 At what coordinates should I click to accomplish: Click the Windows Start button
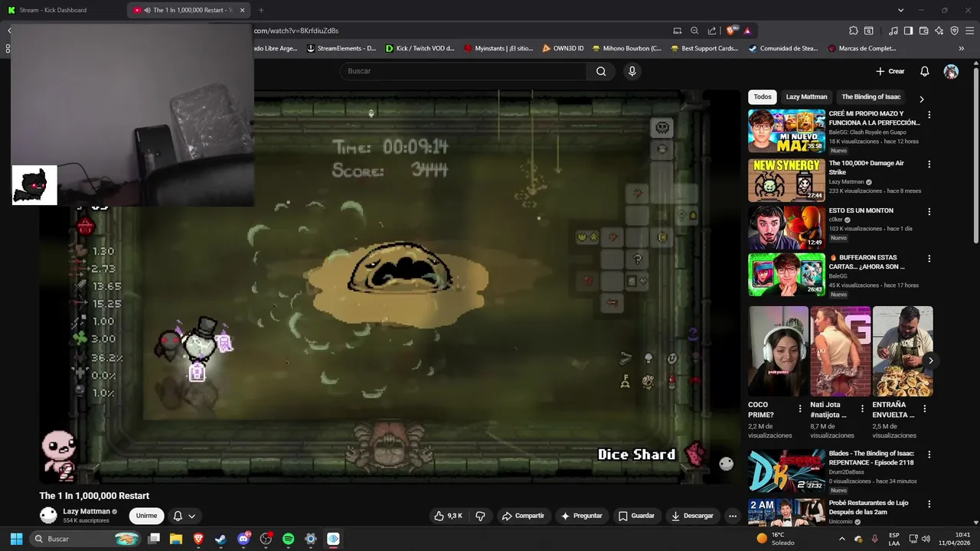point(16,539)
